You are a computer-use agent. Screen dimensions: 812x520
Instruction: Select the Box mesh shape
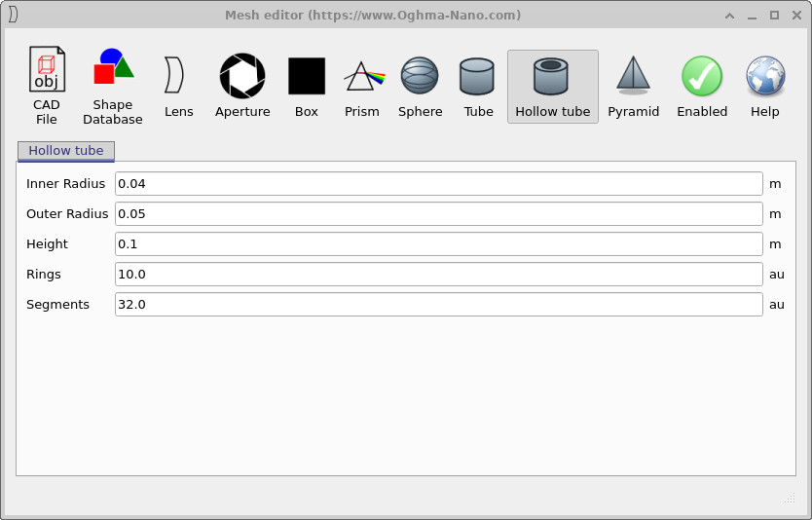click(307, 86)
